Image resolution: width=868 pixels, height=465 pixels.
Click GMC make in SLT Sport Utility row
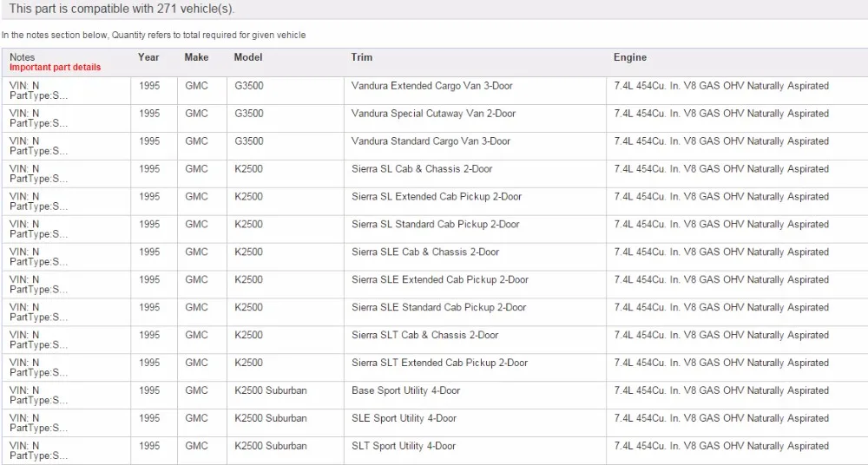tap(196, 446)
